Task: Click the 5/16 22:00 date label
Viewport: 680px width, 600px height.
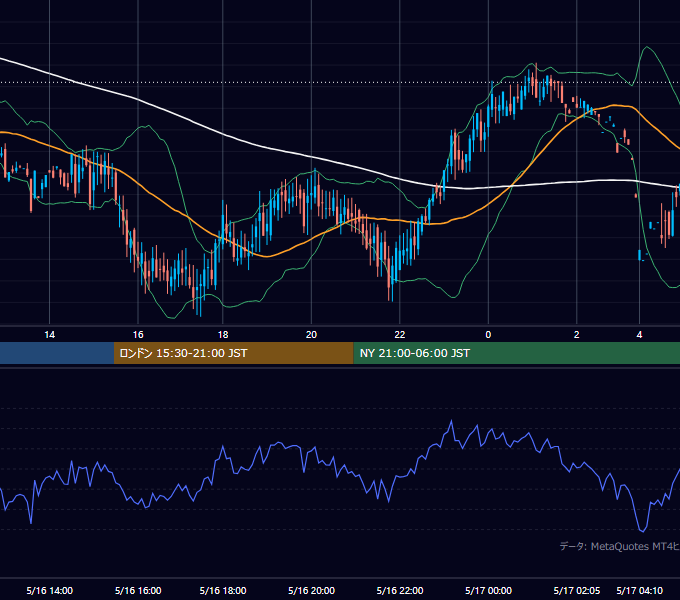Action: [x=400, y=590]
